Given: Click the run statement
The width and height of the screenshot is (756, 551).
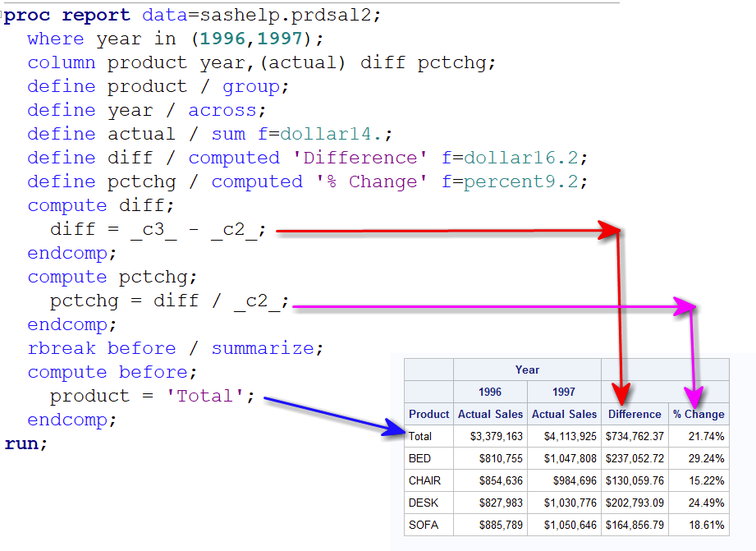Looking at the screenshot, I should 25,443.
